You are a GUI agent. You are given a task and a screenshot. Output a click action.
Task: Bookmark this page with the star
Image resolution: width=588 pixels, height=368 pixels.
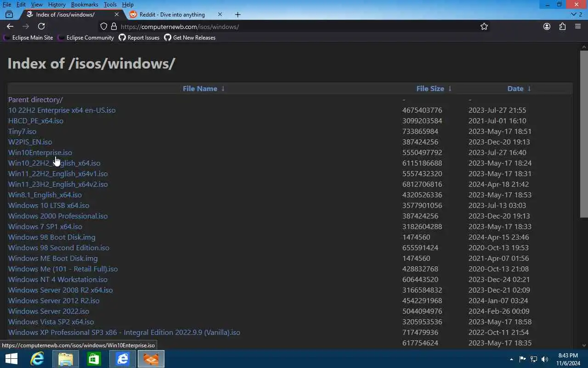[x=484, y=27]
